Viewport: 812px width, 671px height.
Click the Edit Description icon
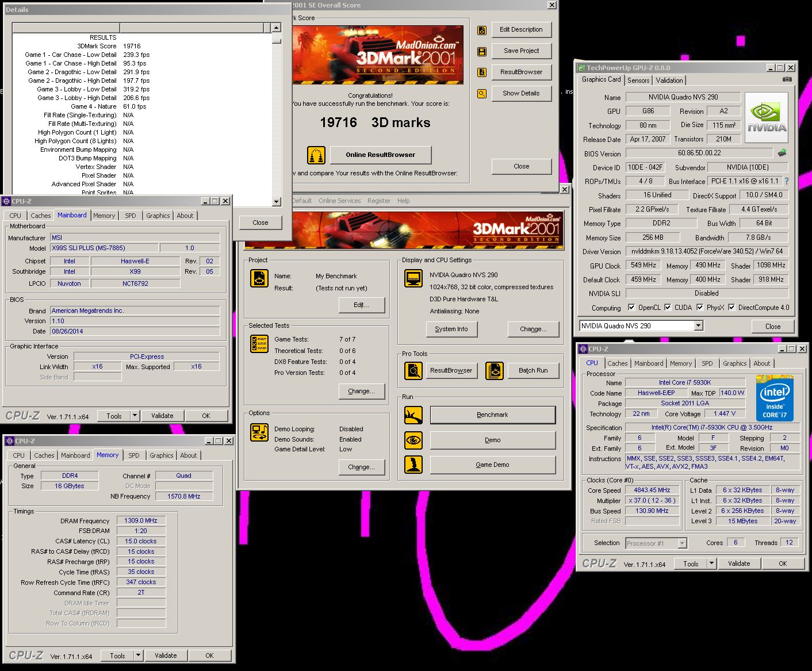click(x=482, y=30)
